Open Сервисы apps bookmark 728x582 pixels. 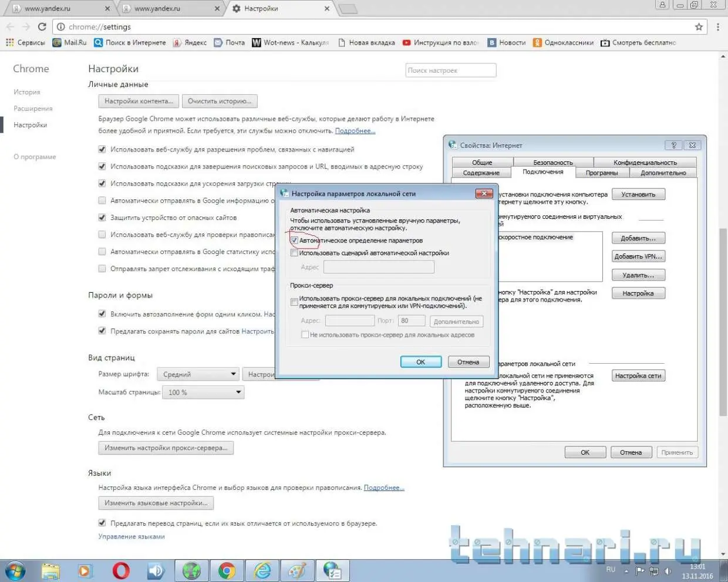25,42
